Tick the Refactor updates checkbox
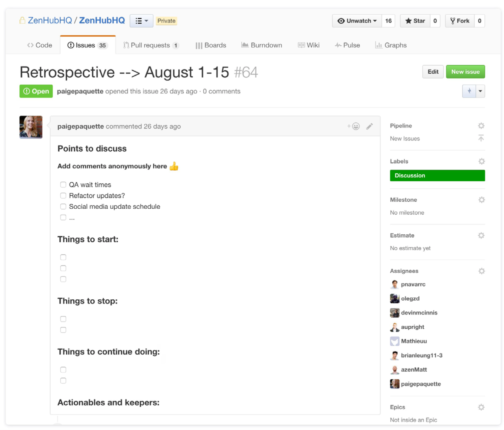Viewport: 504px width, 430px height. point(63,196)
